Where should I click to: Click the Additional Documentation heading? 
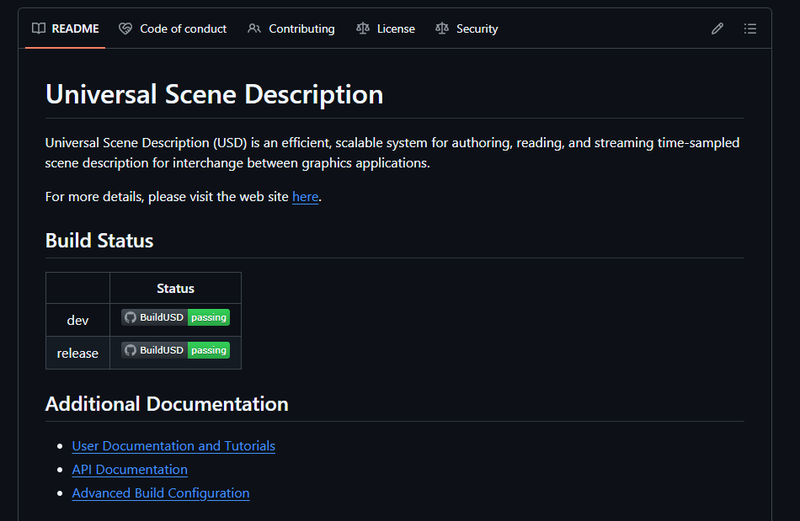click(167, 404)
